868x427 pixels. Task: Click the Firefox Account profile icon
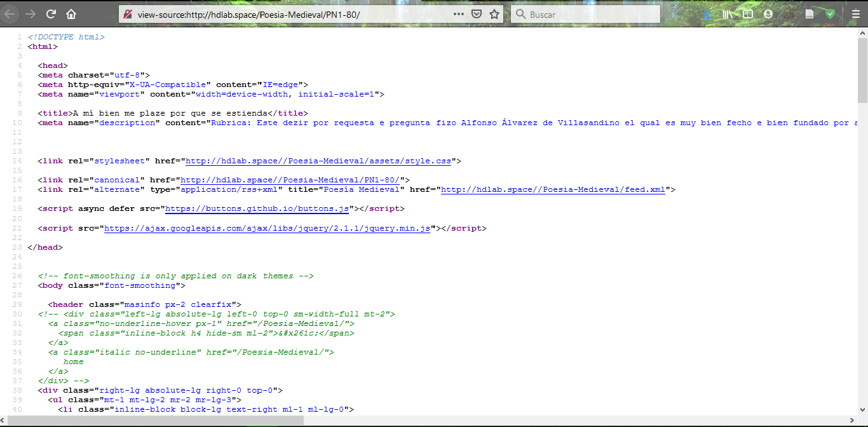[x=768, y=14]
